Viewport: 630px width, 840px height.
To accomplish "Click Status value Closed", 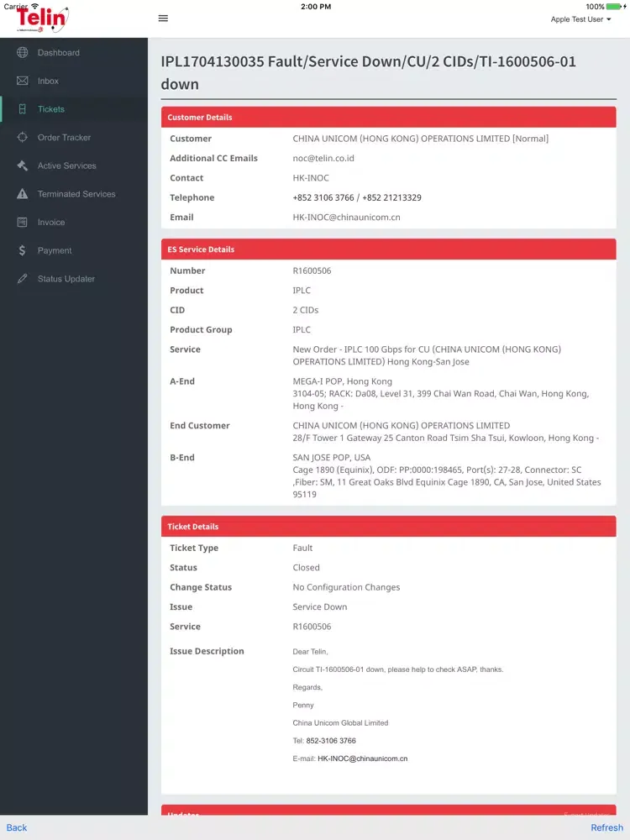I will 306,568.
